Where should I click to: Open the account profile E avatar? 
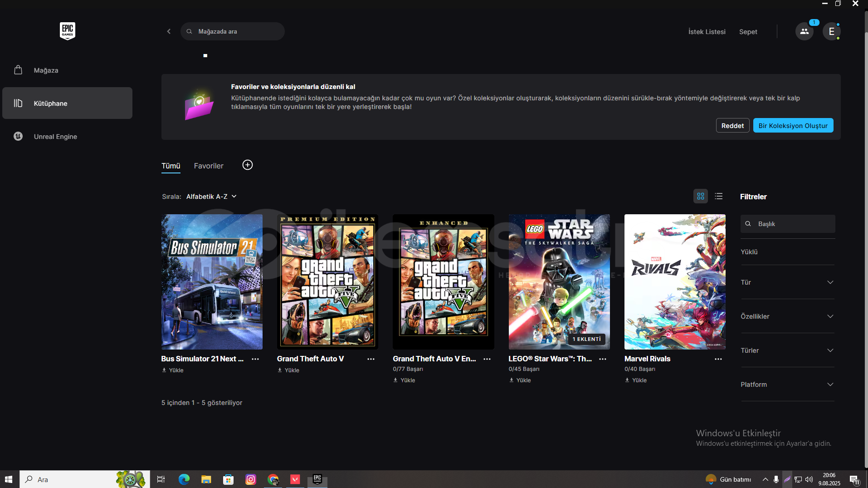831,31
